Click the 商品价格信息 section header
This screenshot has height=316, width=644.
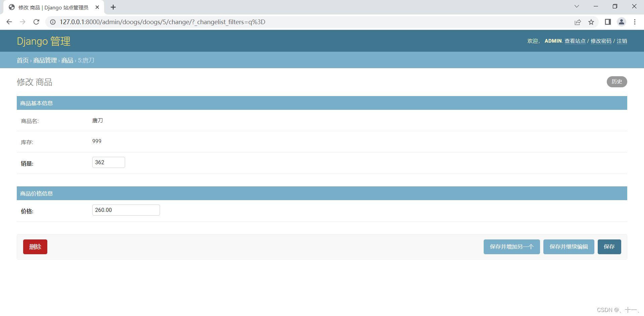coord(322,193)
